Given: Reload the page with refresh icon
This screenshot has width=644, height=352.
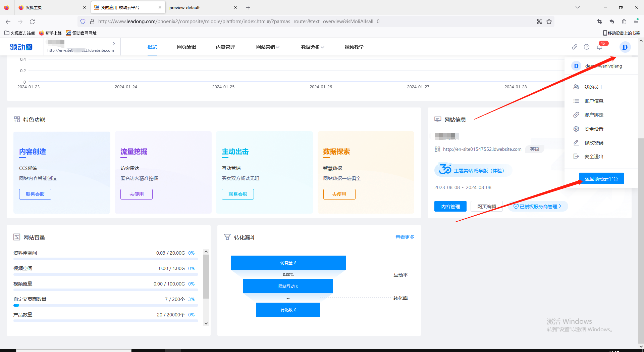Looking at the screenshot, I should coord(32,21).
